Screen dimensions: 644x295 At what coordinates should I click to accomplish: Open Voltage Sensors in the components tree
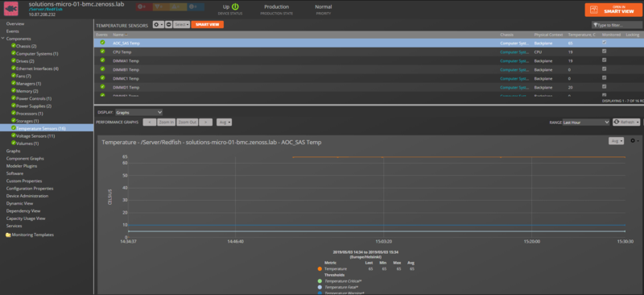click(35, 135)
